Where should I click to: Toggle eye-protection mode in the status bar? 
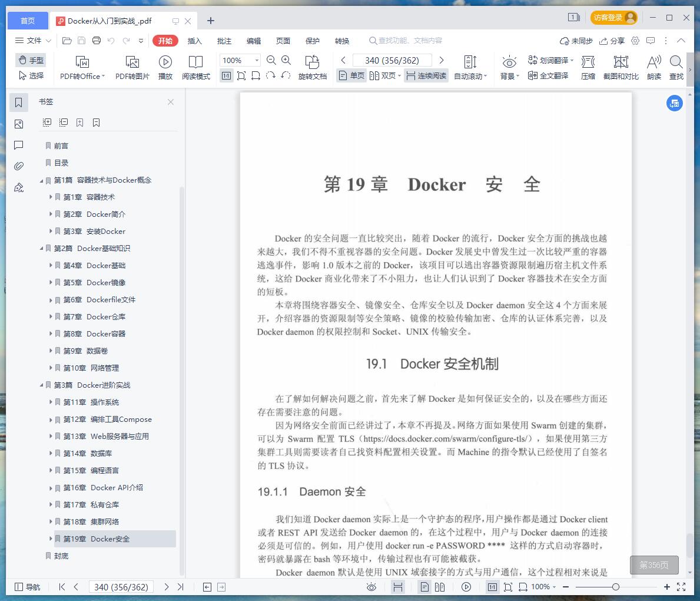tap(371, 587)
